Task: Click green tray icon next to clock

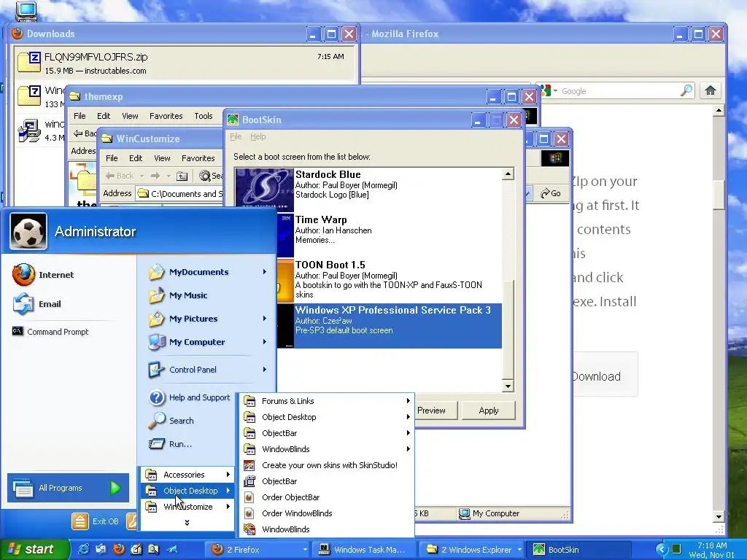Action: point(676,550)
